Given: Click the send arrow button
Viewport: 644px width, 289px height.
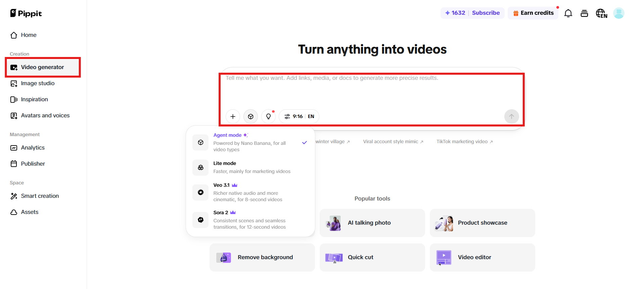Looking at the screenshot, I should point(511,116).
